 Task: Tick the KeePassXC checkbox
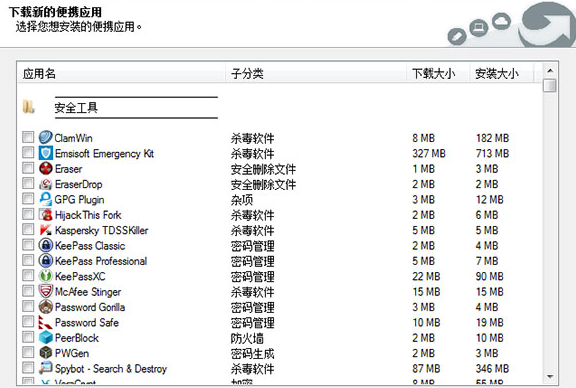pyautogui.click(x=28, y=276)
